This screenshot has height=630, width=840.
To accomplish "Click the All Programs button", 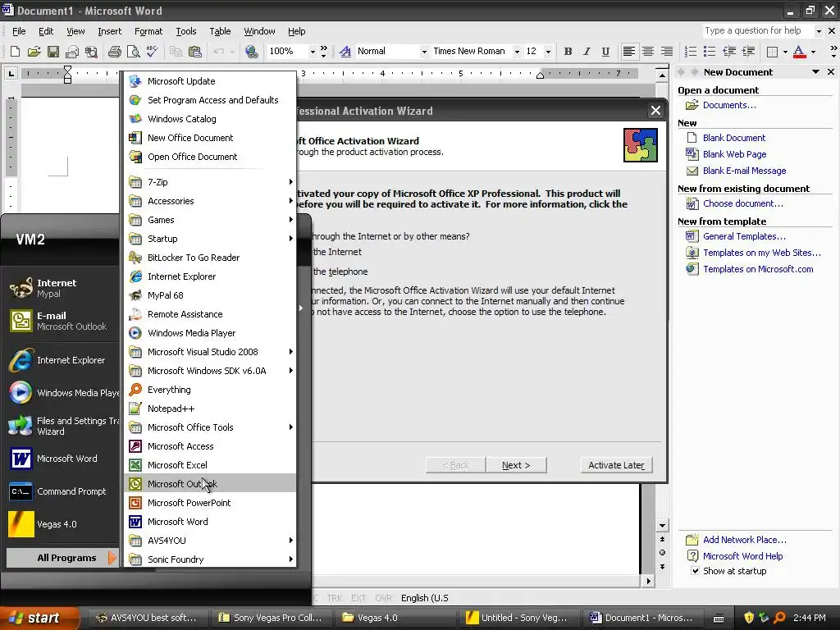I will [62, 558].
